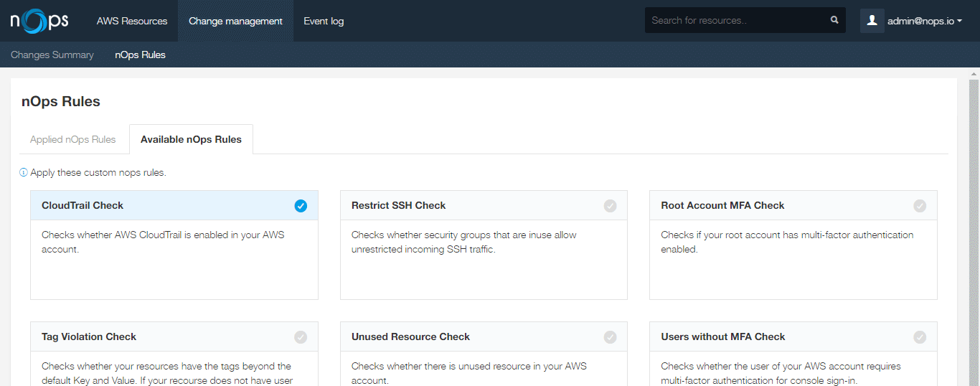Click the user avatar icon
This screenshot has height=386, width=980.
[x=872, y=21]
